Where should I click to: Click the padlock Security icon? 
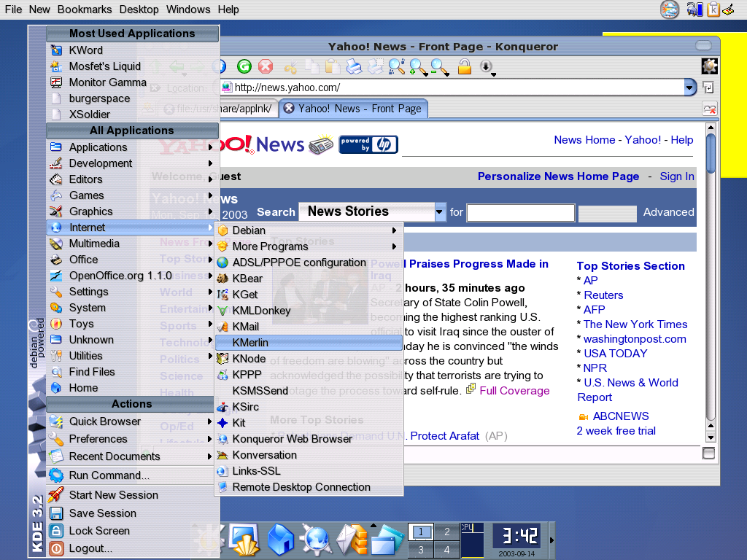point(465,66)
